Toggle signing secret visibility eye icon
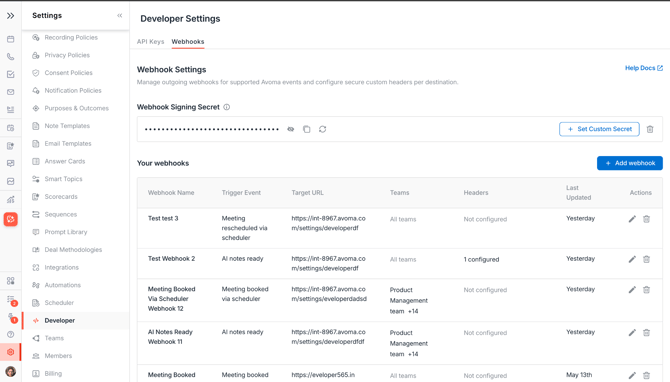670x382 pixels. (291, 129)
